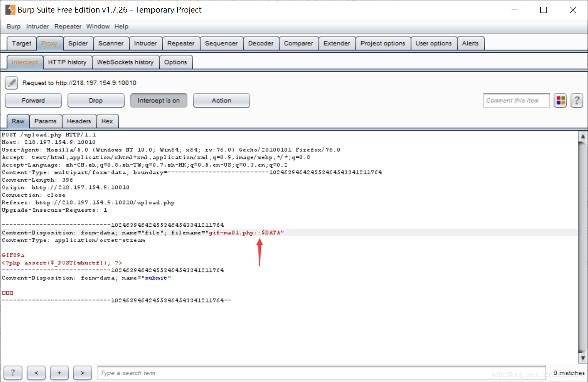Switch to the Comparer tab
The width and height of the screenshot is (588, 382).
tap(299, 44)
